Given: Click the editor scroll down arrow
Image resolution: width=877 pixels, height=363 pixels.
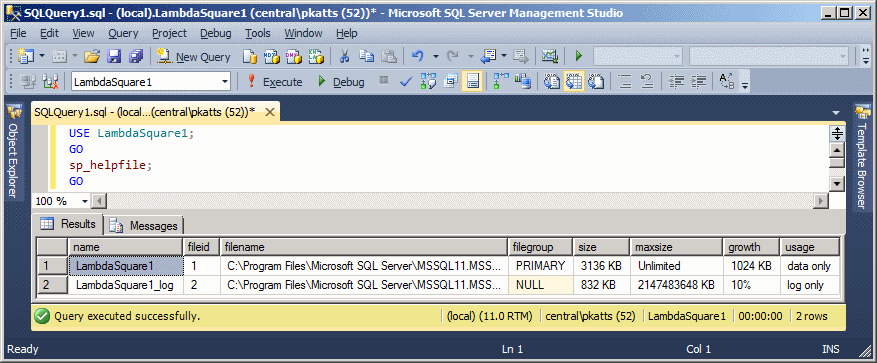Looking at the screenshot, I should [x=837, y=184].
